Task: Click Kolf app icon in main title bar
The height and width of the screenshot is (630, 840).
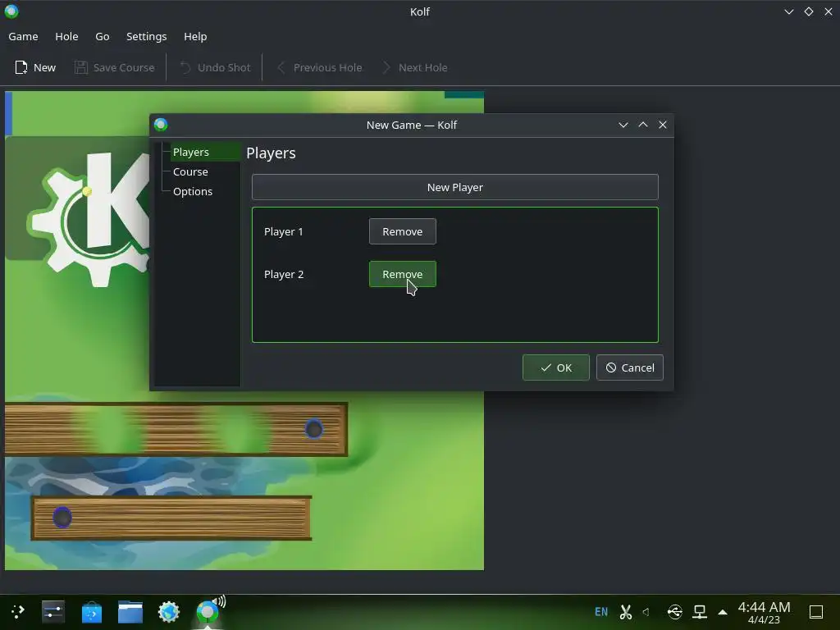Action: (11, 11)
